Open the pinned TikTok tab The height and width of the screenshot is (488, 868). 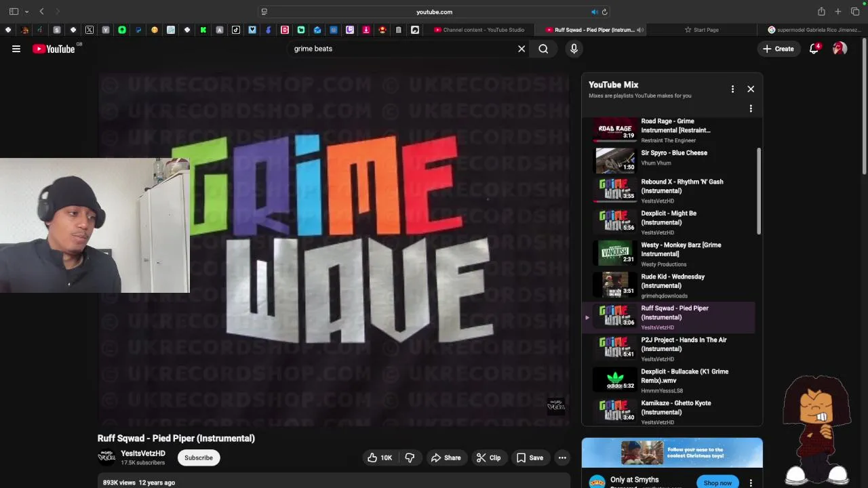pyautogui.click(x=236, y=30)
